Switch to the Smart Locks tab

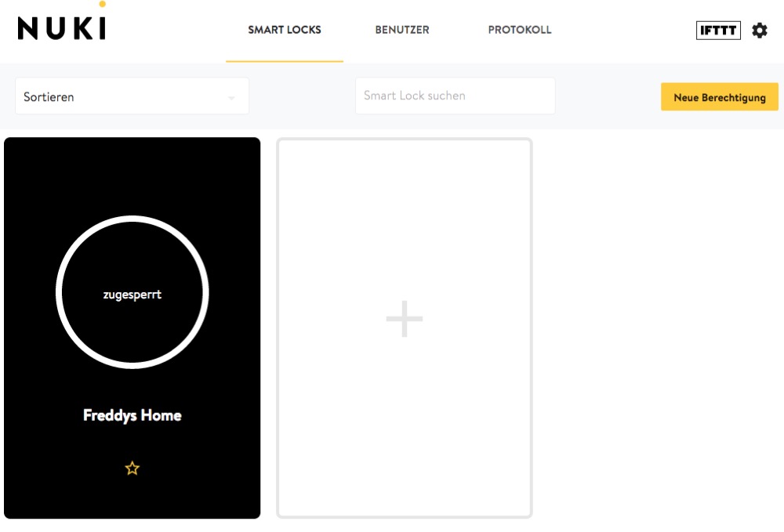[x=285, y=30]
